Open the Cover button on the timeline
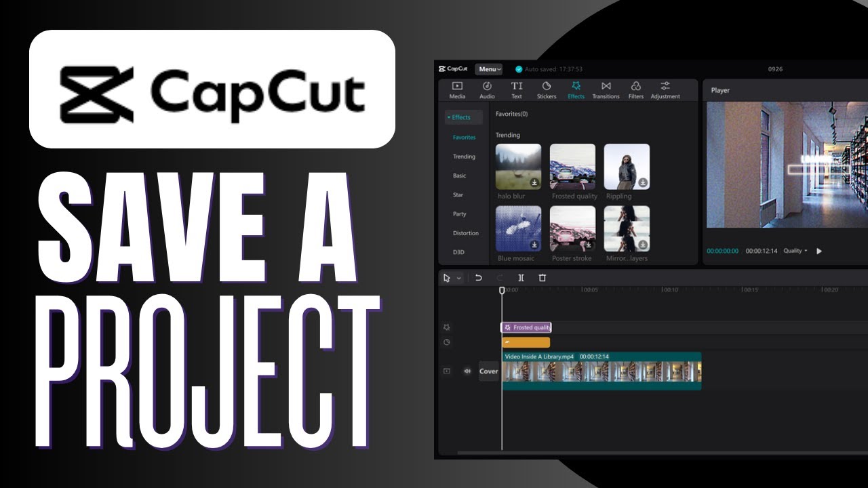Image resolution: width=868 pixels, height=488 pixels. pos(488,371)
